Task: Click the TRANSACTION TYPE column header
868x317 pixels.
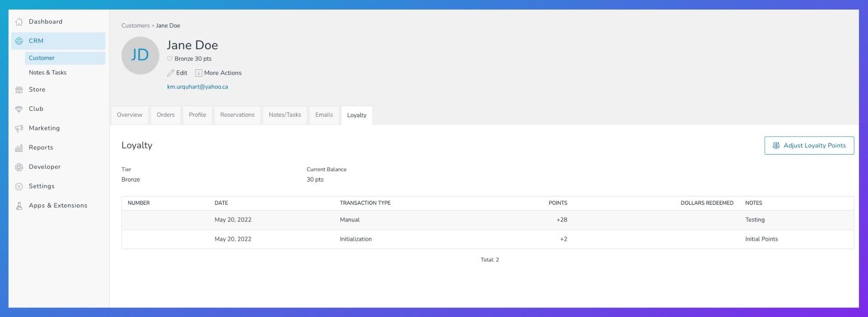Action: (365, 203)
